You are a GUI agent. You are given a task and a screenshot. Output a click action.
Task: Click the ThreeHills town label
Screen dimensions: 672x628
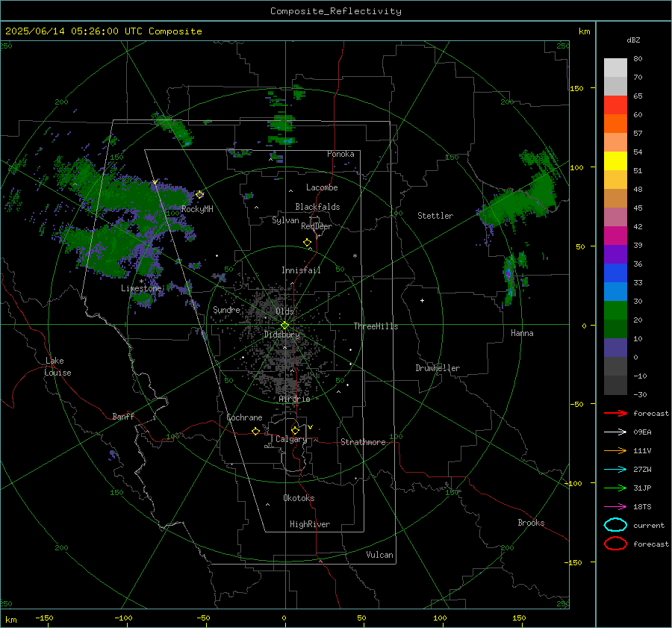(376, 326)
